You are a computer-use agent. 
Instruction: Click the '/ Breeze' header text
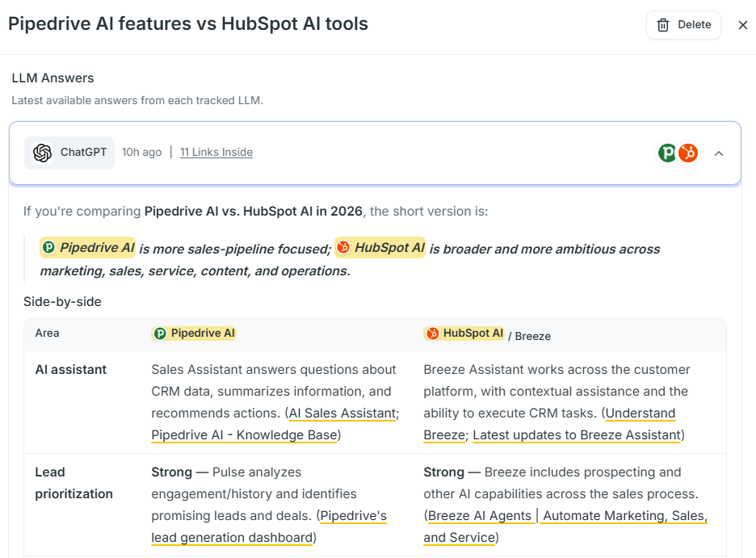tap(529, 337)
